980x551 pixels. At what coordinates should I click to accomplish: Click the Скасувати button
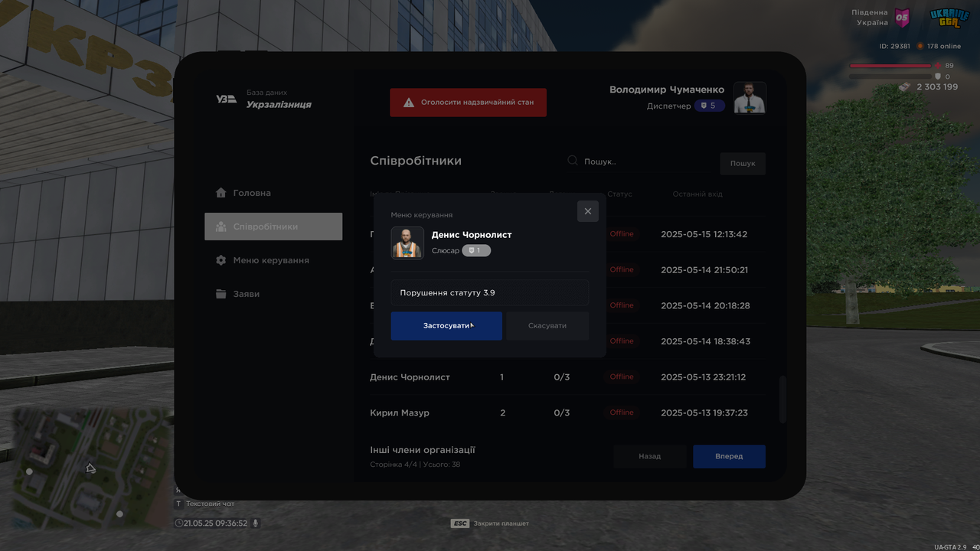click(547, 326)
